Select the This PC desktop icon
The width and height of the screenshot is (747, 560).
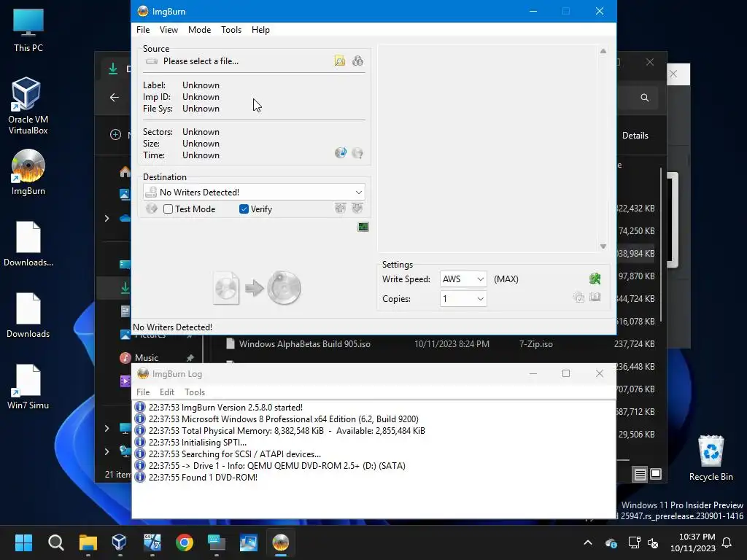point(28,30)
